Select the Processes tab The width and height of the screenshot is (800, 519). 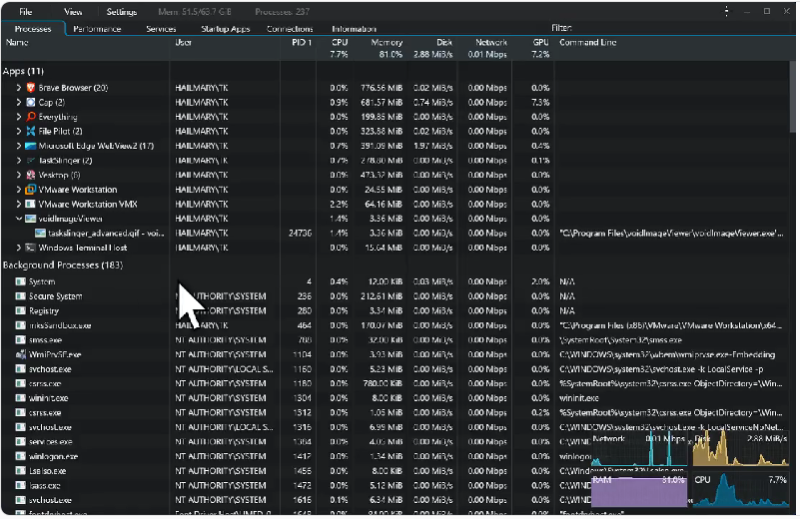33,29
